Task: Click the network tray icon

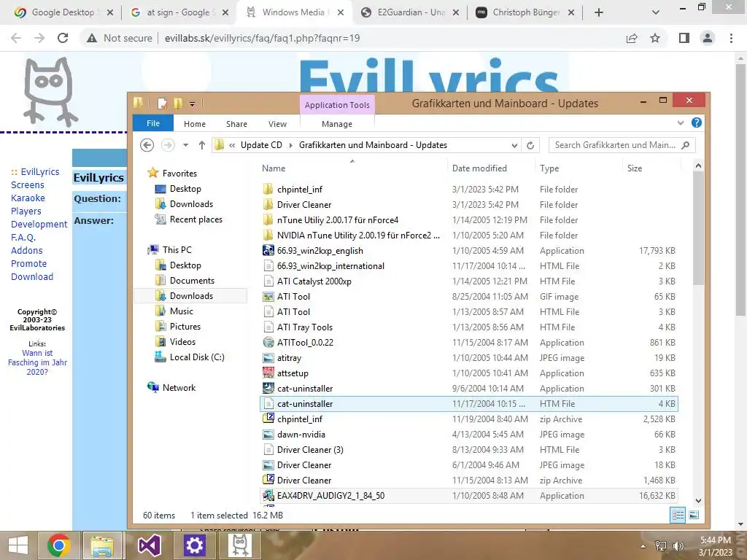Action: 661,545
